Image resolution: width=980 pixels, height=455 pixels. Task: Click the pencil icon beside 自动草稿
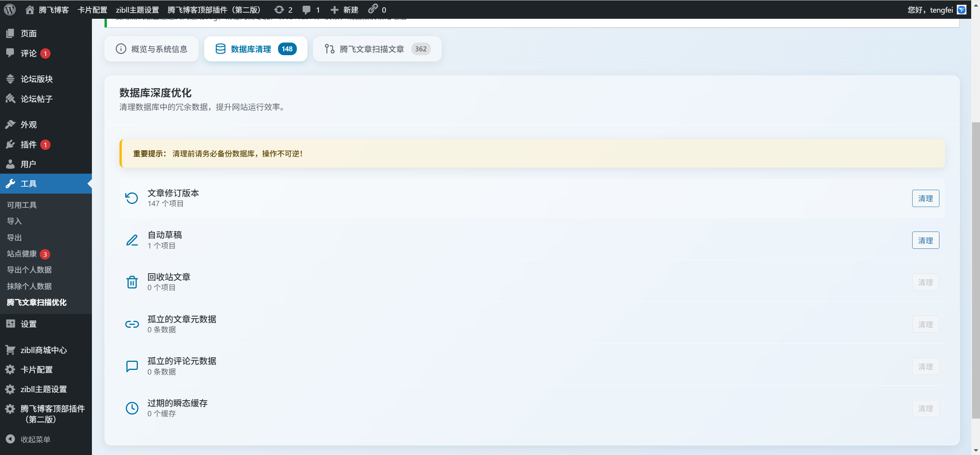coord(132,240)
